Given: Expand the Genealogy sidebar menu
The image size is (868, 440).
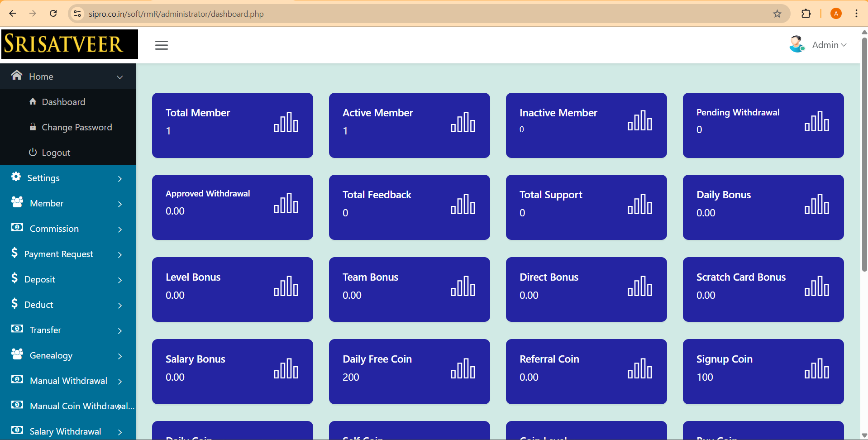Looking at the screenshot, I should click(68, 355).
